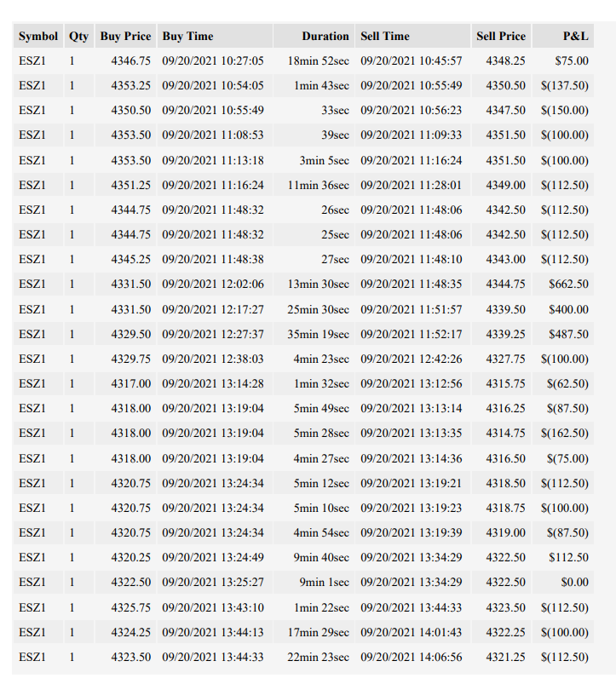The width and height of the screenshot is (616, 684).
Task: Click the Buy Price column header
Action: click(x=125, y=36)
